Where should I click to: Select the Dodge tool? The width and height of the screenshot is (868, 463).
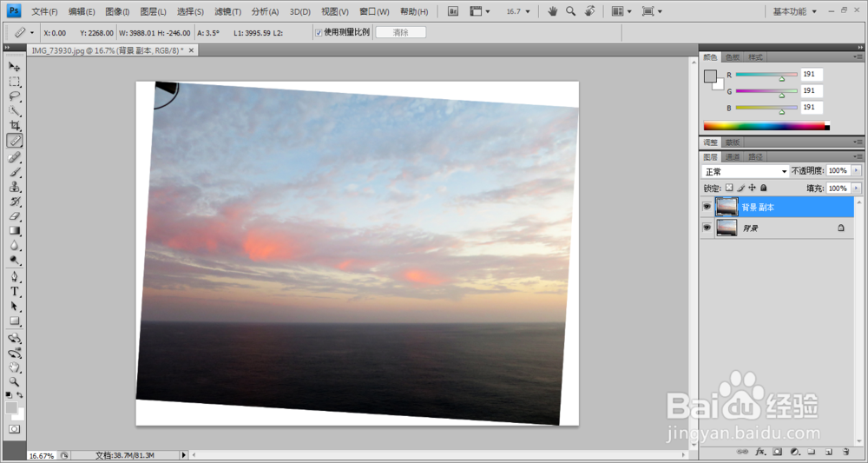[15, 261]
